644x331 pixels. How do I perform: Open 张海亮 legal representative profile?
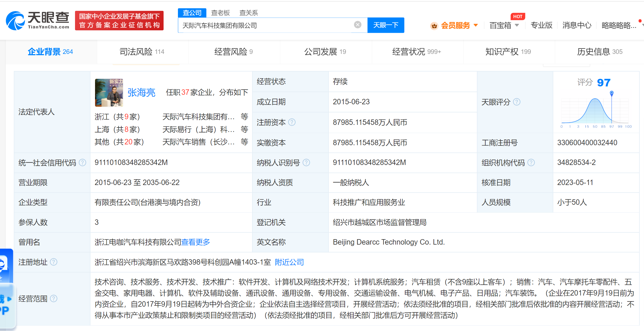[141, 93]
